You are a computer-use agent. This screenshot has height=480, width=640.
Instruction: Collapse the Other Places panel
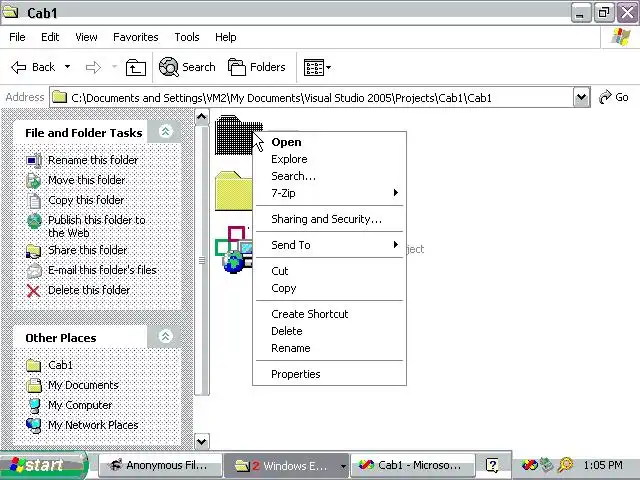tap(165, 336)
